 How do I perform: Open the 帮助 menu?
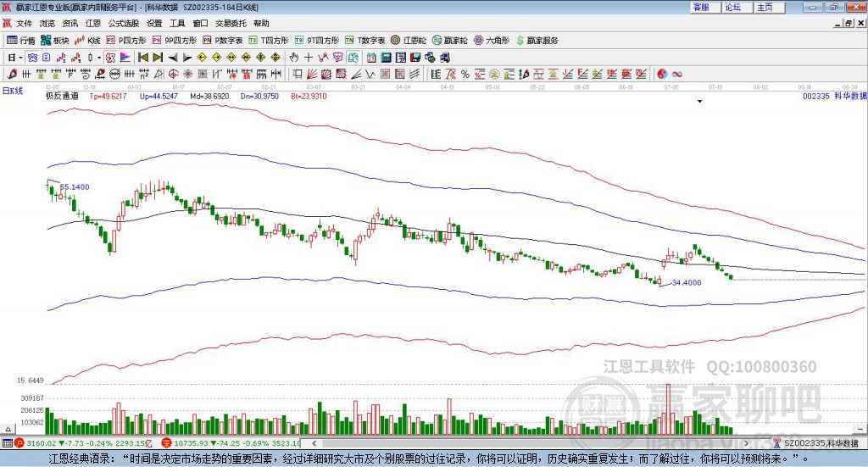click(261, 23)
